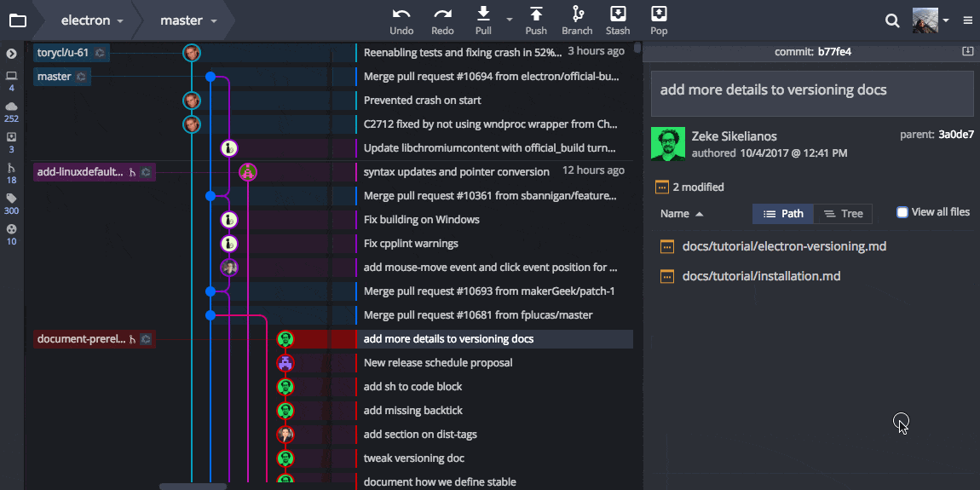Click avatar node for 'New release schedule proposal'

[285, 363]
